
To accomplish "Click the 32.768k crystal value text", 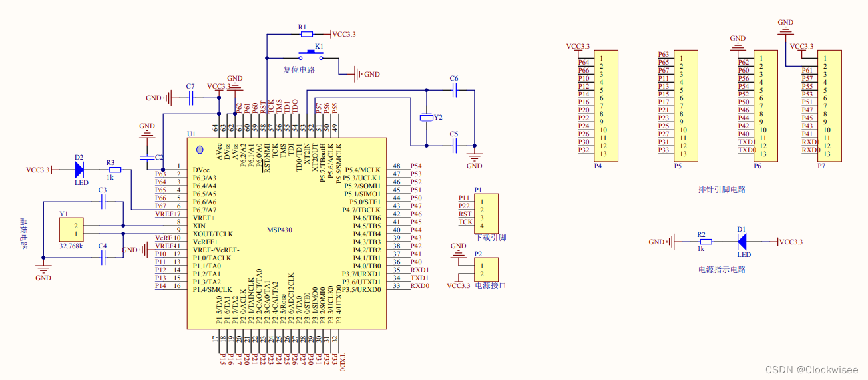I will coord(73,246).
